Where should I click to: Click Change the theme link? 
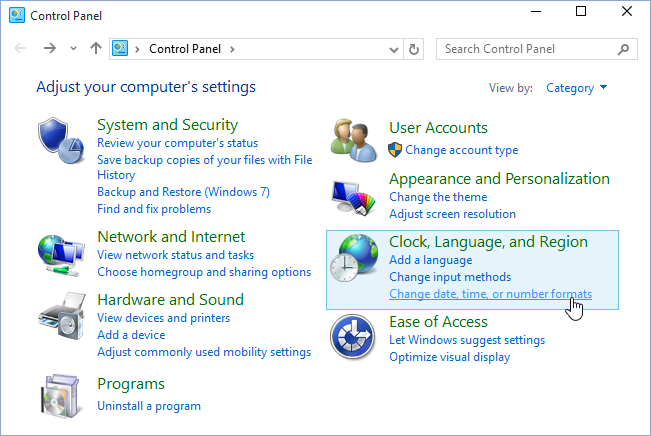coord(438,197)
